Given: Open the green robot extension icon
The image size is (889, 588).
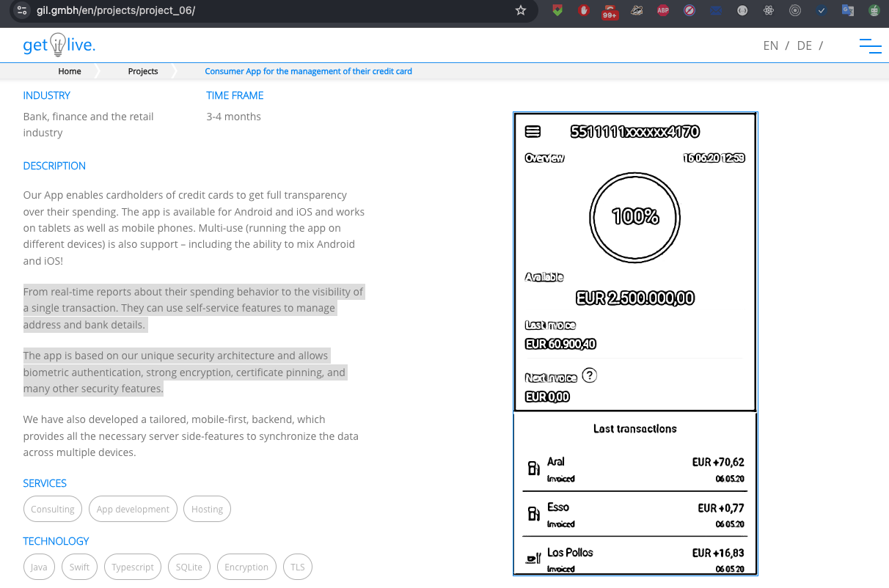Looking at the screenshot, I should tap(874, 10).
